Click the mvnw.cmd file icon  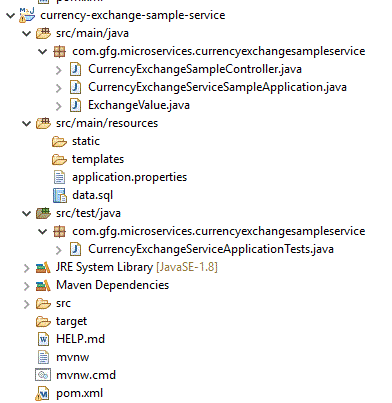pos(43,375)
